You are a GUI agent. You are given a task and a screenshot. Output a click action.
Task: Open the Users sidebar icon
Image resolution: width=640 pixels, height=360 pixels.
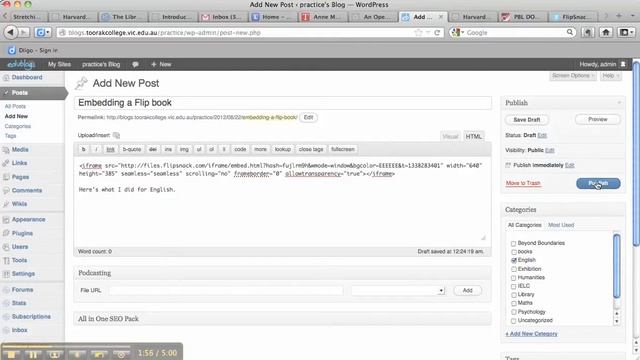tap(6, 247)
